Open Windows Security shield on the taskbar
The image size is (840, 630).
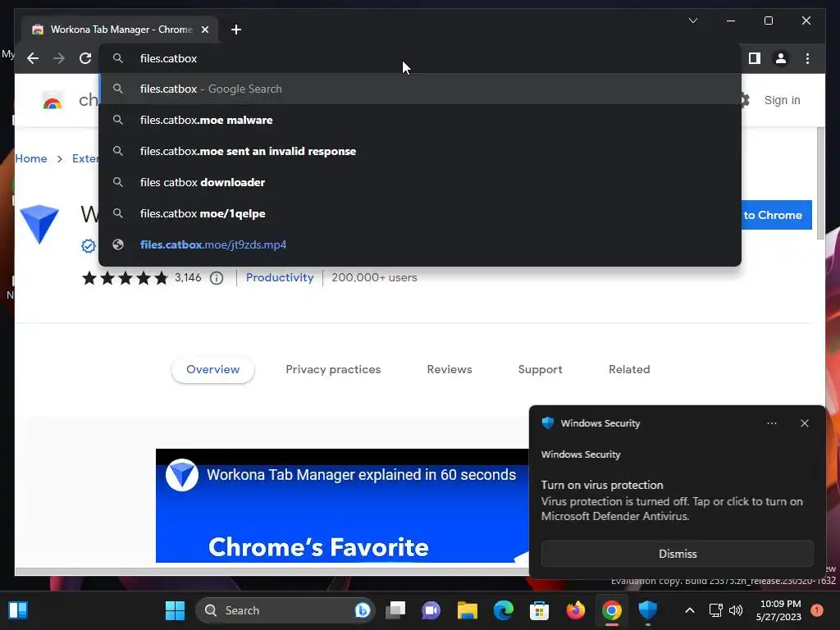(x=648, y=610)
